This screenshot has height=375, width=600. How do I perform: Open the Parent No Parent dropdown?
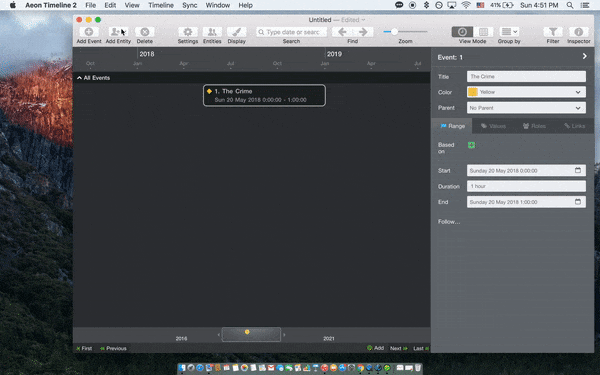(x=526, y=108)
